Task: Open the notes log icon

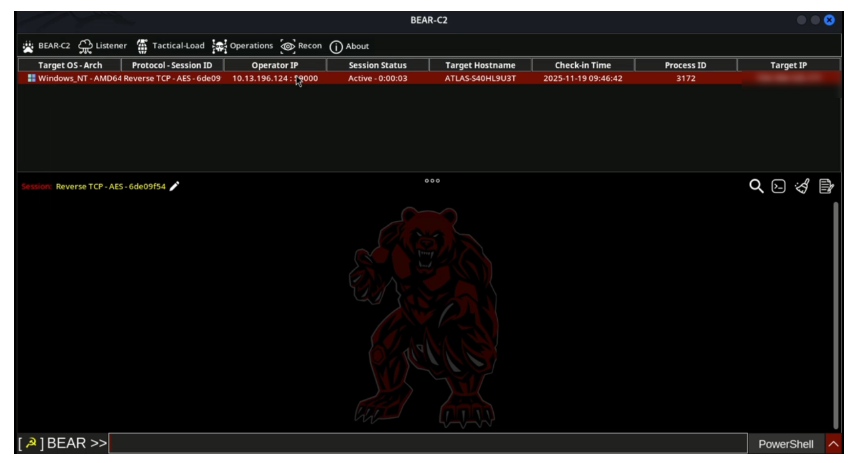Action: [826, 187]
